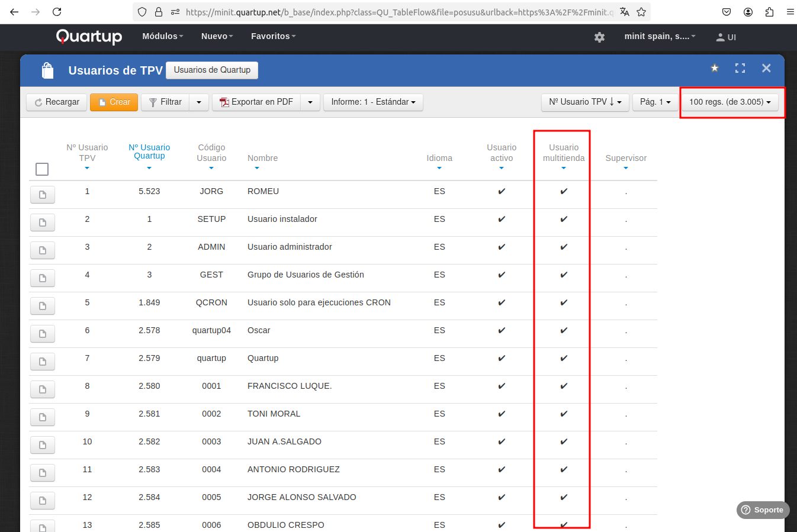Open the document icon for TONI MORAL
The height and width of the screenshot is (532, 797).
pyautogui.click(x=43, y=417)
